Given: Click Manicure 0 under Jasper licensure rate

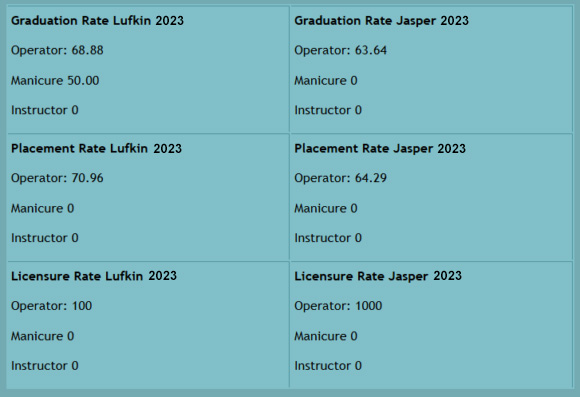Looking at the screenshot, I should pos(326,336).
